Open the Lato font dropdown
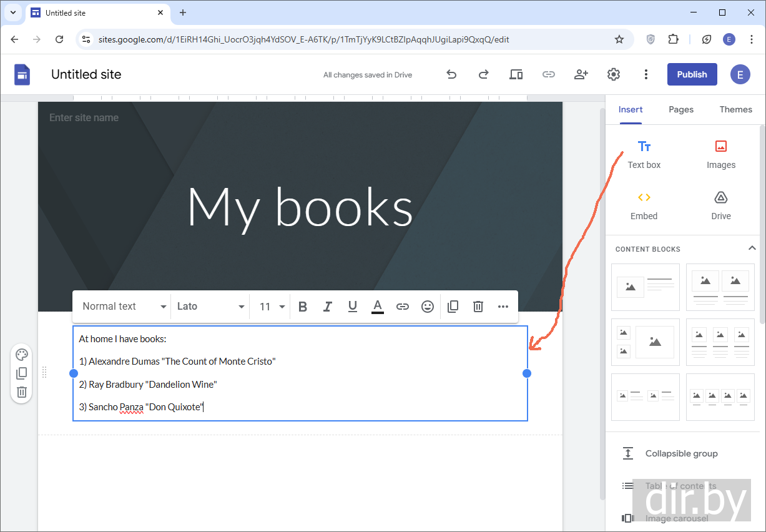This screenshot has height=532, width=766. click(210, 307)
